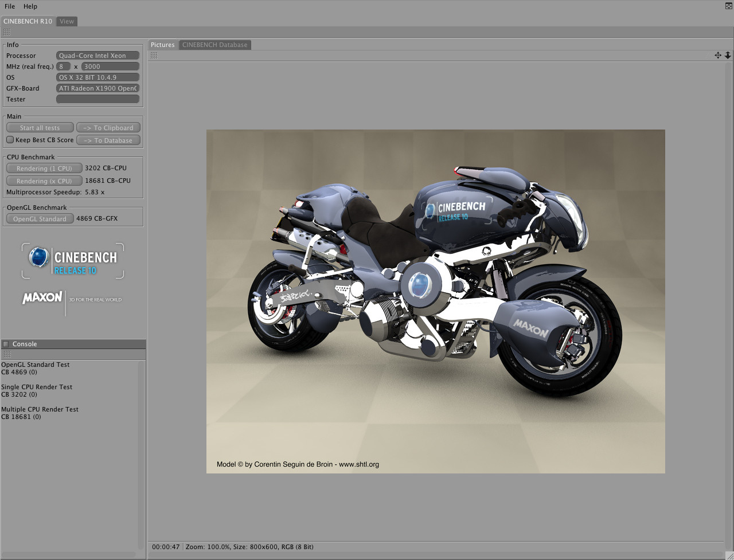Click the OpenGL Standard Test console line
The image size is (734, 560).
click(x=36, y=365)
